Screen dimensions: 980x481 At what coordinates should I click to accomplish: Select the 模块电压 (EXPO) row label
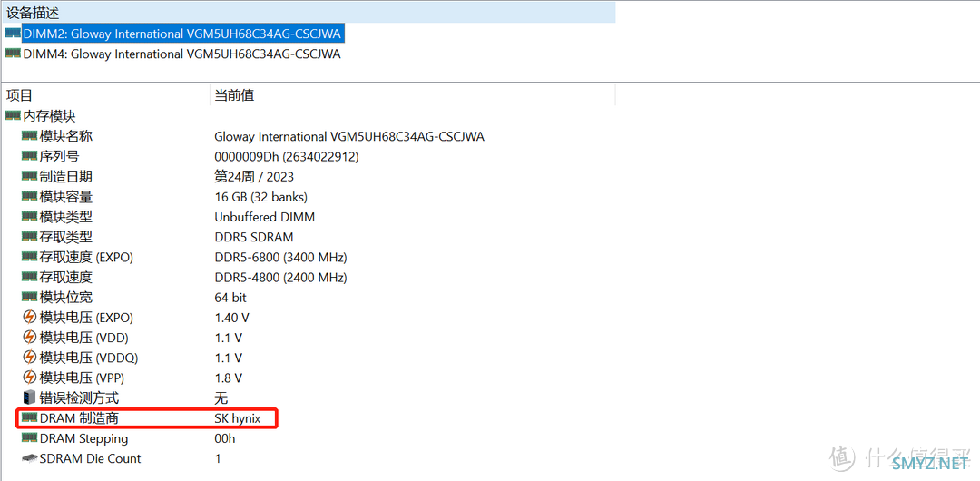coord(86,318)
